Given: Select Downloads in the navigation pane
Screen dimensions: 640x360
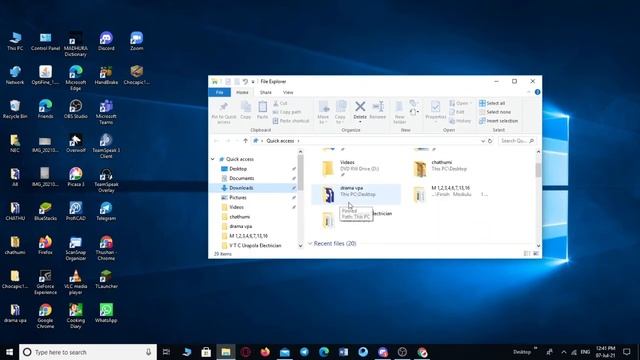Looking at the screenshot, I should [x=241, y=188].
